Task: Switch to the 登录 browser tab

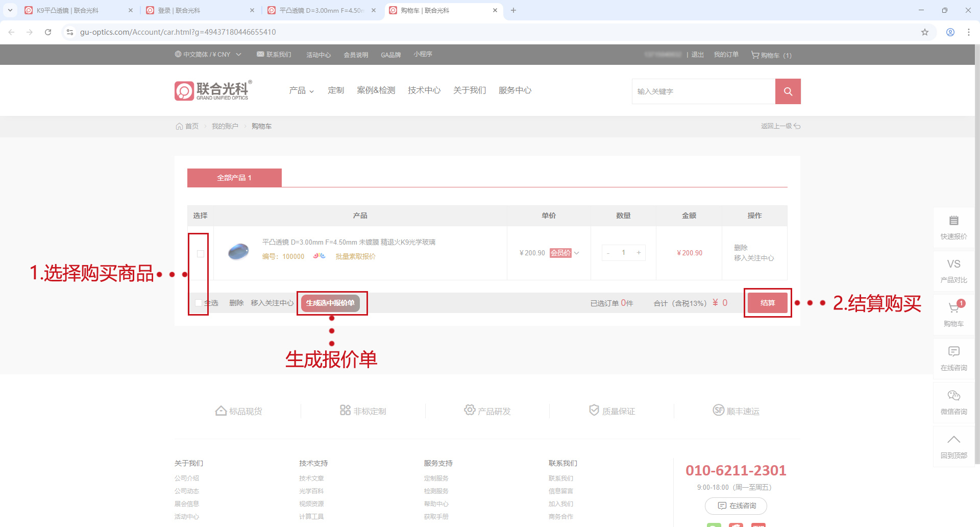Action: 199,10
